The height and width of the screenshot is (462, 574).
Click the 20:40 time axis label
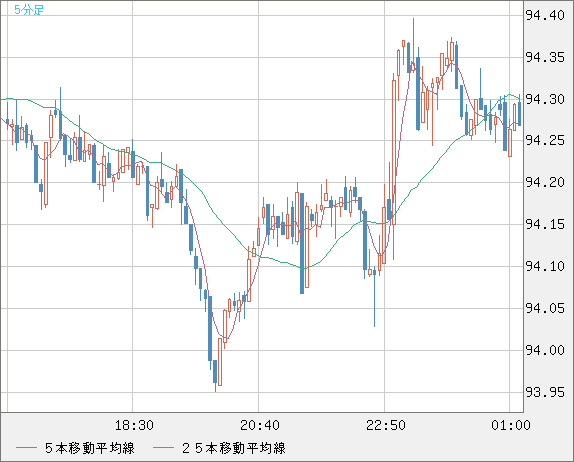pos(260,425)
